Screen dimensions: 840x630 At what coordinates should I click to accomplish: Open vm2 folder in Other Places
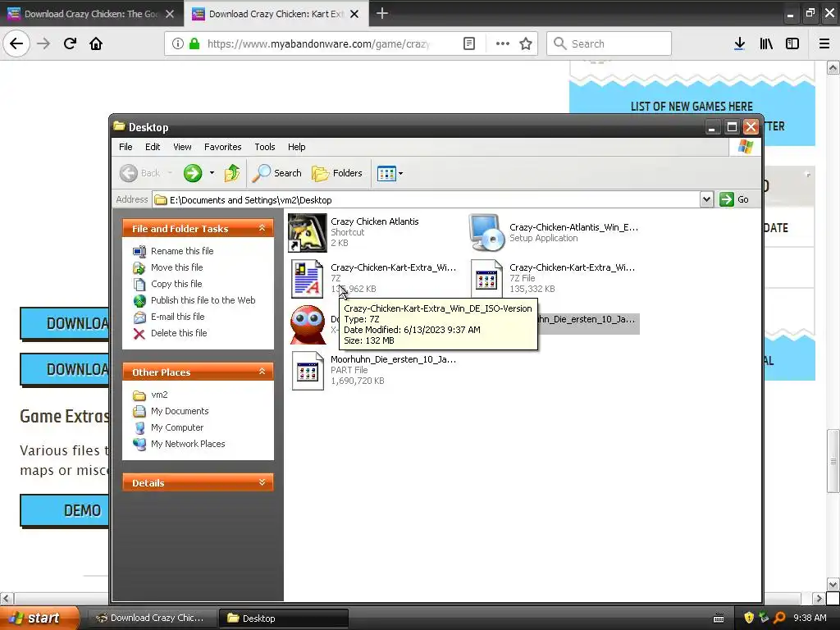click(159, 395)
